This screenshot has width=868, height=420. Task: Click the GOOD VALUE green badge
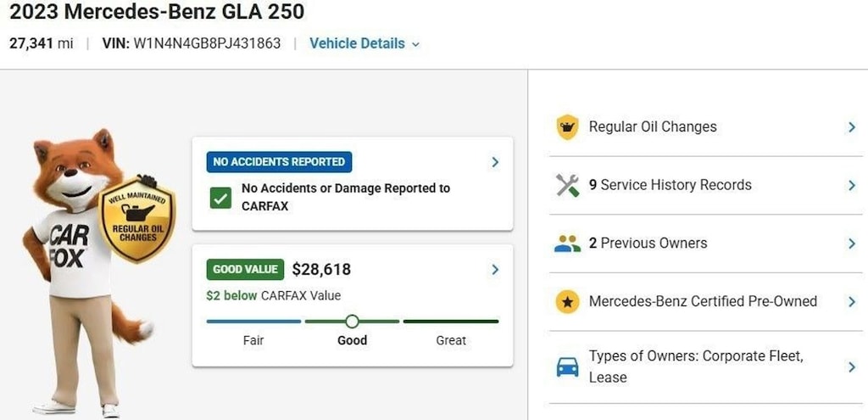tap(245, 269)
